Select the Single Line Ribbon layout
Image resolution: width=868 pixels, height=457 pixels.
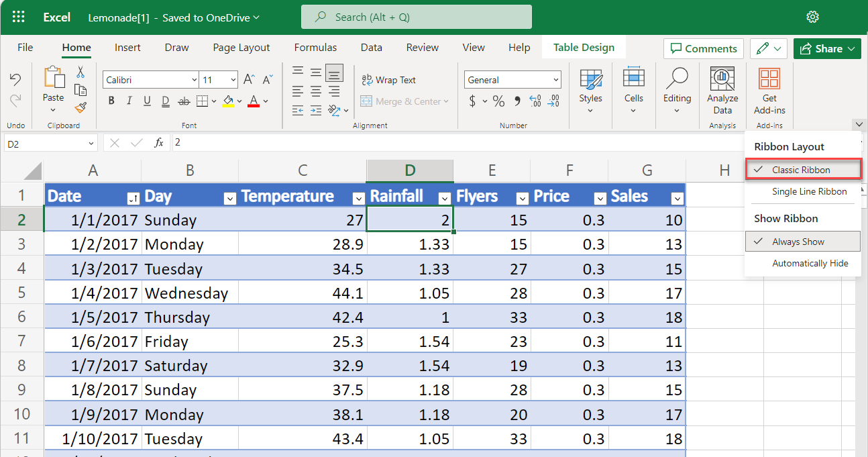pyautogui.click(x=803, y=191)
